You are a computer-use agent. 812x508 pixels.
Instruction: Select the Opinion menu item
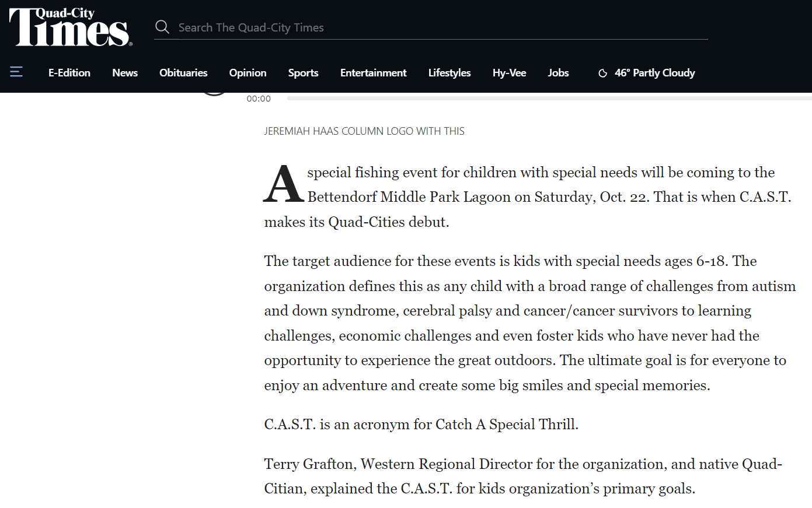[x=248, y=73]
